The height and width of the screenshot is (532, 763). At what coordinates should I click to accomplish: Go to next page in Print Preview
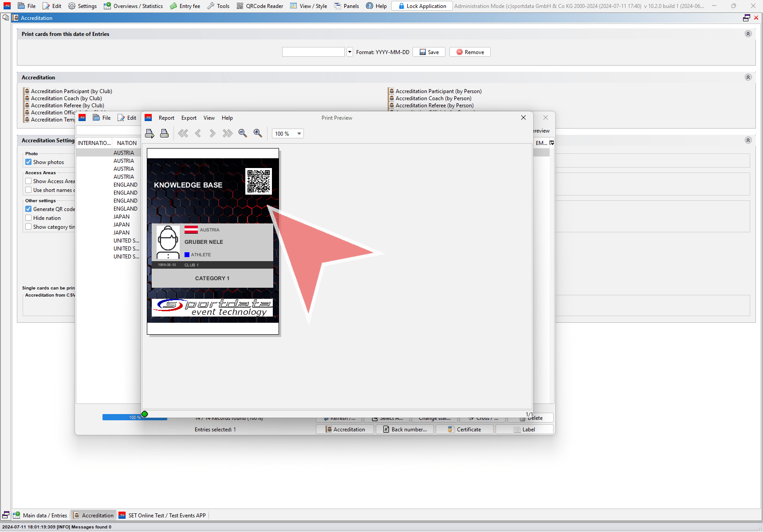(x=212, y=133)
